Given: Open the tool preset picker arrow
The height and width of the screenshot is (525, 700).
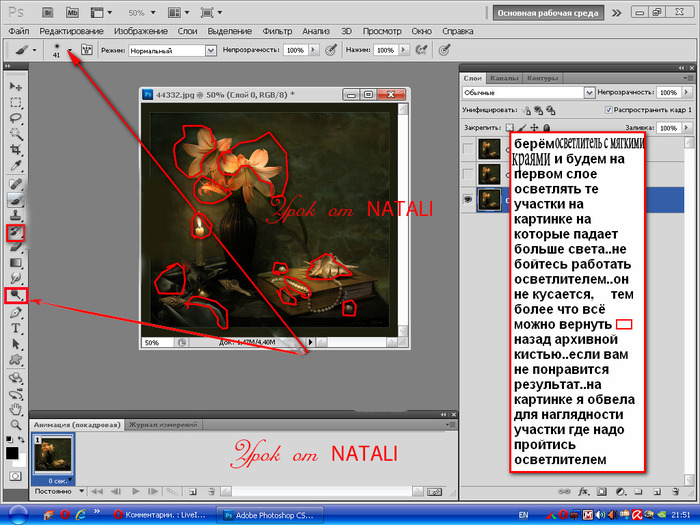Looking at the screenshot, I should [34, 50].
